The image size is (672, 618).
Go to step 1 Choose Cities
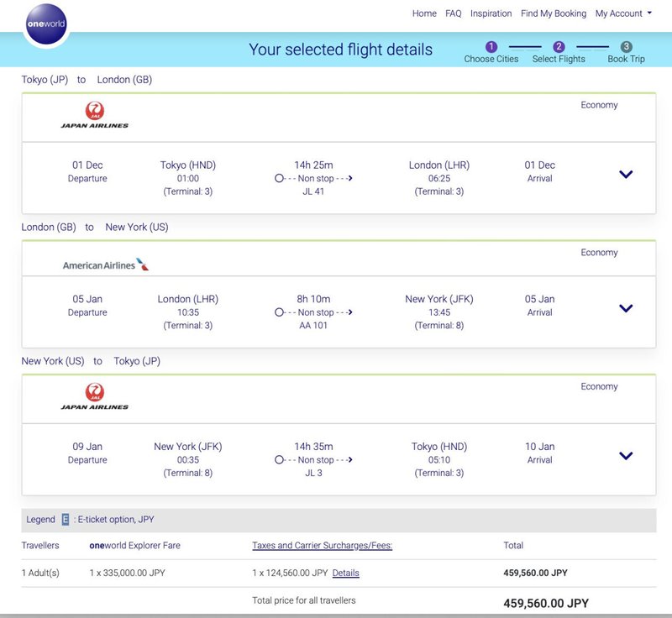[x=491, y=47]
